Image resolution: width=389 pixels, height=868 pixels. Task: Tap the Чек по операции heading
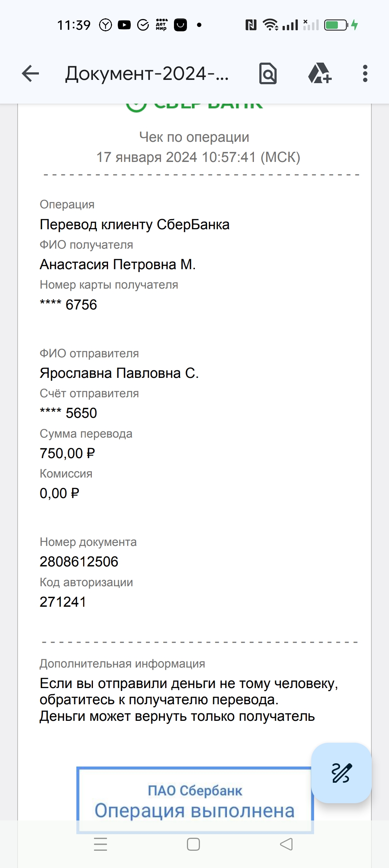(x=194, y=137)
